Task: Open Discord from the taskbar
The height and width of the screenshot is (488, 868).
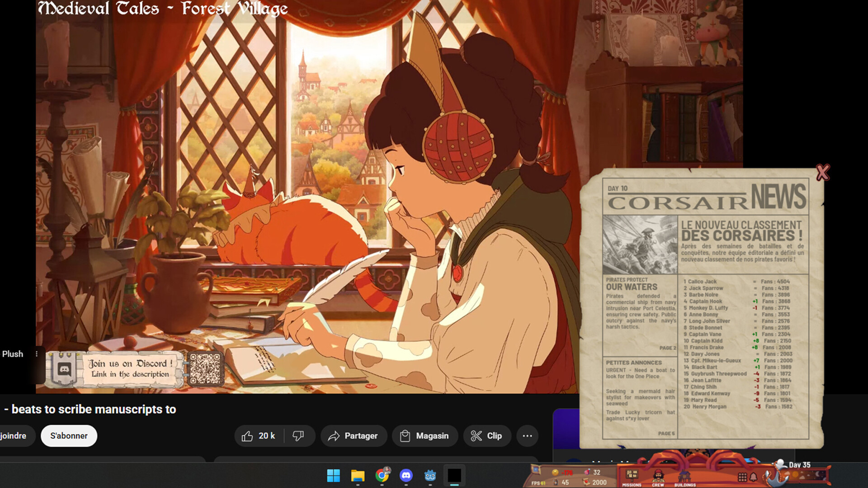Action: [x=407, y=475]
